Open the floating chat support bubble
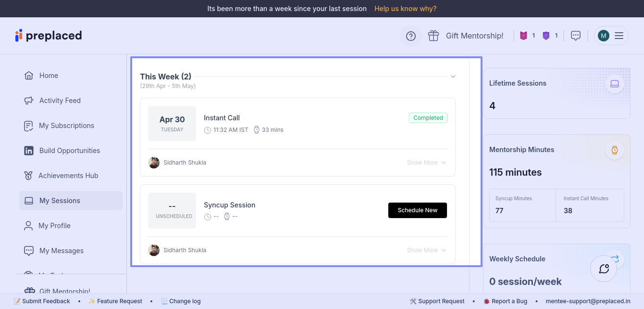The image size is (644, 309). coord(604,269)
